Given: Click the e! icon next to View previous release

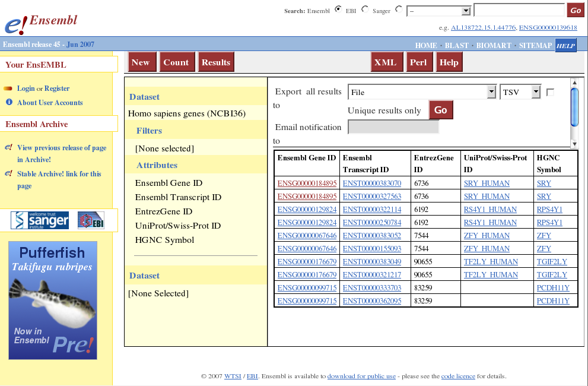Looking at the screenshot, I should (x=8, y=147).
